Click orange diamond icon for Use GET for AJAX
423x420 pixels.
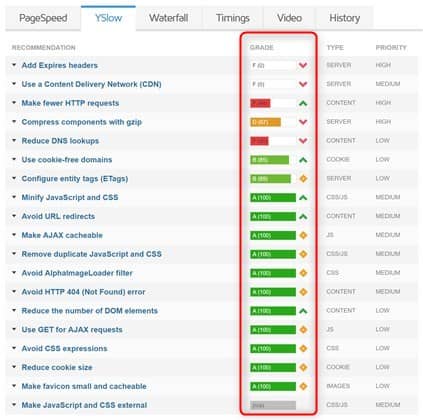tap(303, 330)
